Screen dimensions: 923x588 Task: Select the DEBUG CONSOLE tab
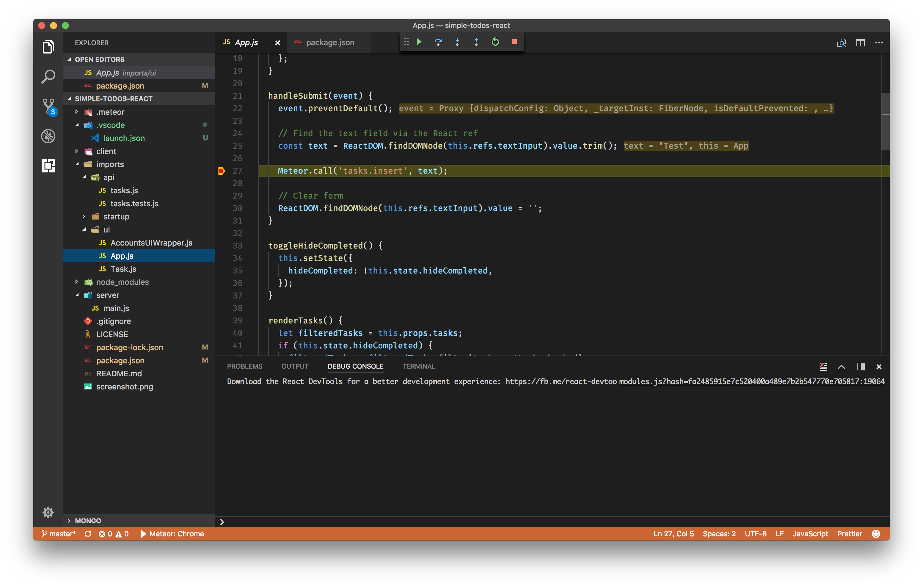click(x=355, y=366)
